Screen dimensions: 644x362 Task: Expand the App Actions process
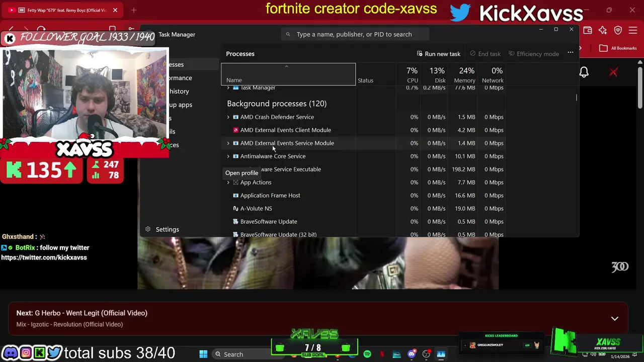(228, 183)
